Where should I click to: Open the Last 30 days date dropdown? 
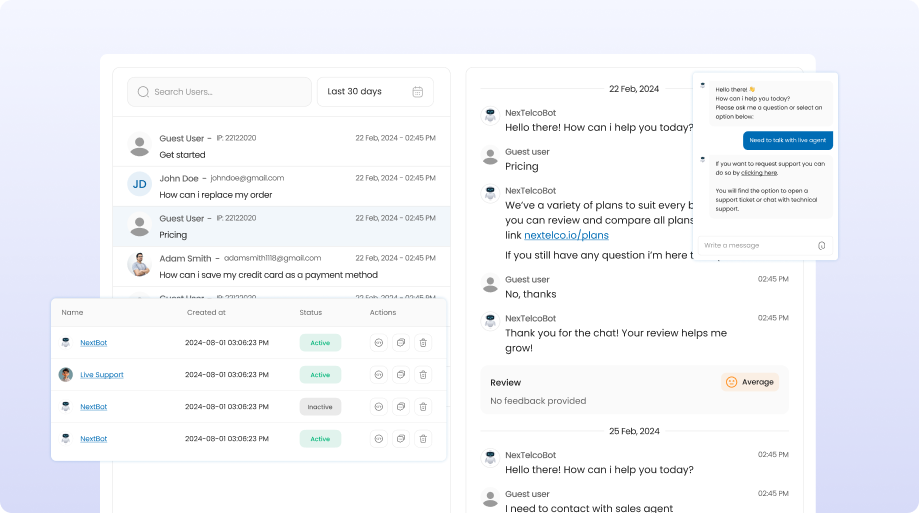click(x=375, y=92)
